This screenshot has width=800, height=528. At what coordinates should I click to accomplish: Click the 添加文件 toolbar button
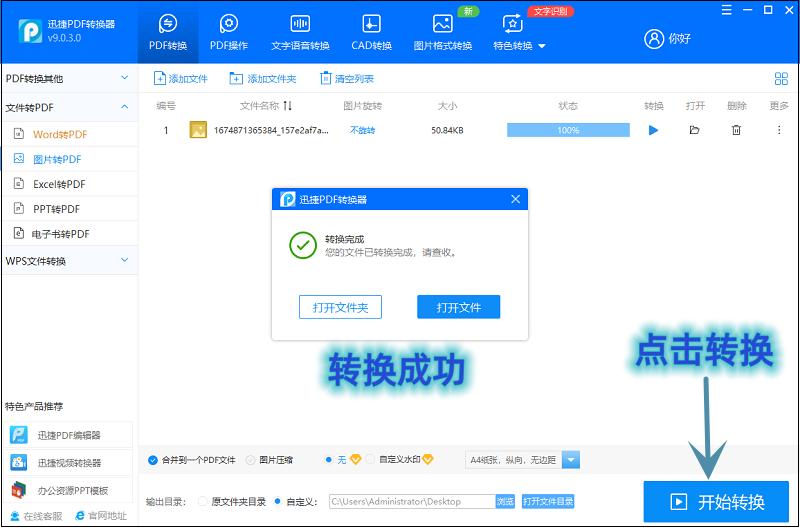(x=181, y=79)
